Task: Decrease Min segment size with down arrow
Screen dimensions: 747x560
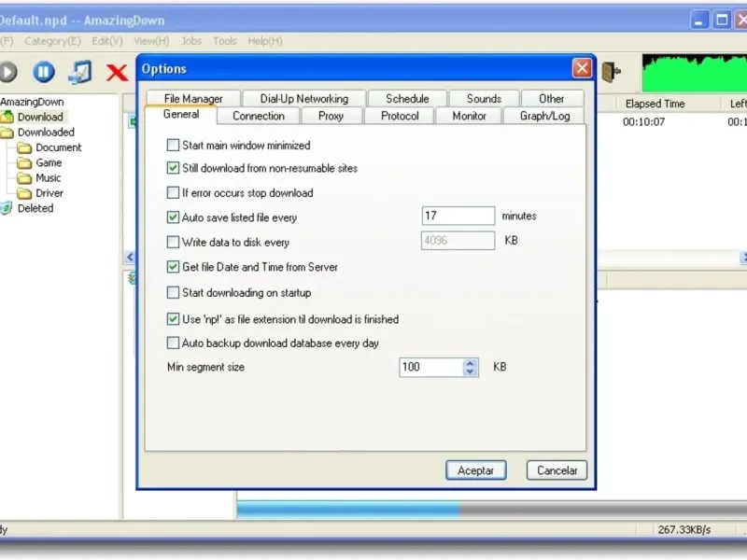Action: click(x=471, y=371)
